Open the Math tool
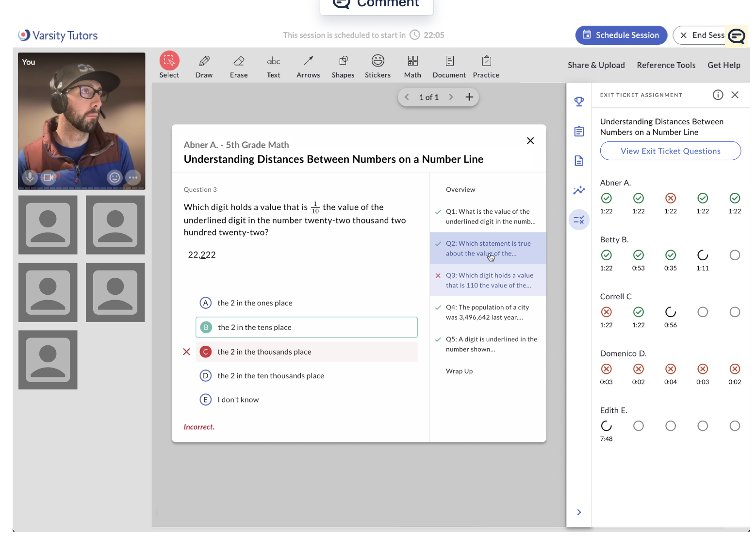This screenshot has width=756, height=541. pyautogui.click(x=412, y=66)
